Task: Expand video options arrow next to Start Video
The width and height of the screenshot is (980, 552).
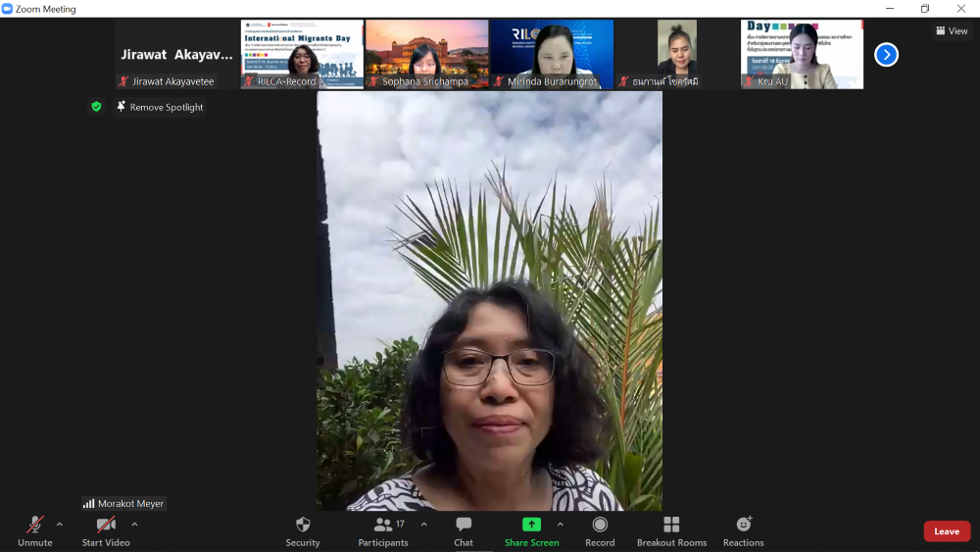Action: point(134,525)
